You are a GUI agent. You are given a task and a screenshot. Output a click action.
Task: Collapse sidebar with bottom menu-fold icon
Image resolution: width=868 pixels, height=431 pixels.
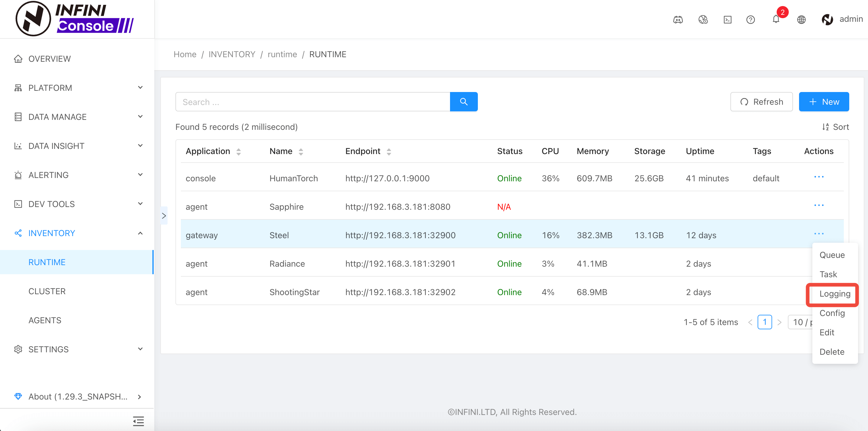tap(138, 421)
